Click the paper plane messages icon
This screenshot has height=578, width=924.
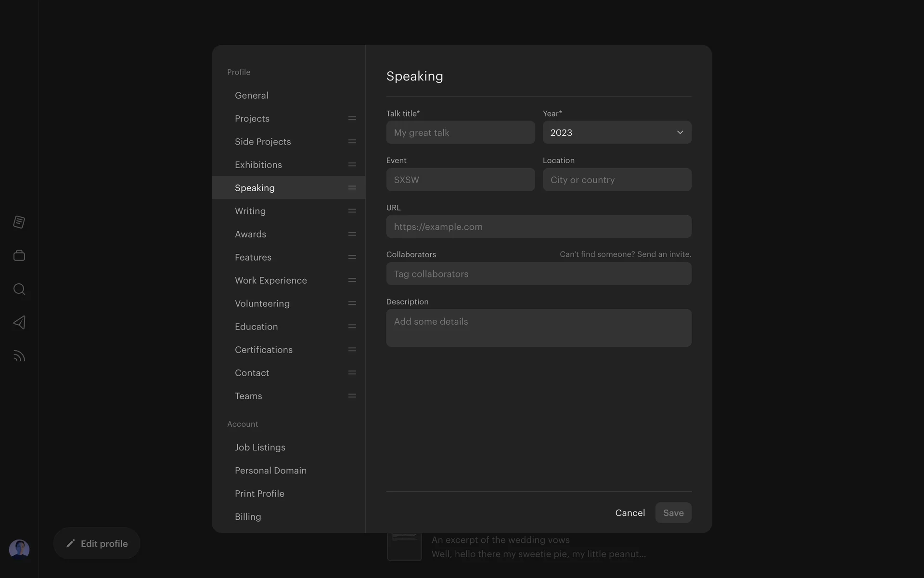pyautogui.click(x=19, y=322)
